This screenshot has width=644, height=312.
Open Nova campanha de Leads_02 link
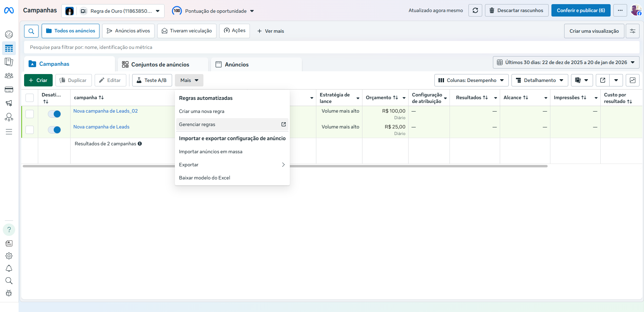tap(105, 111)
